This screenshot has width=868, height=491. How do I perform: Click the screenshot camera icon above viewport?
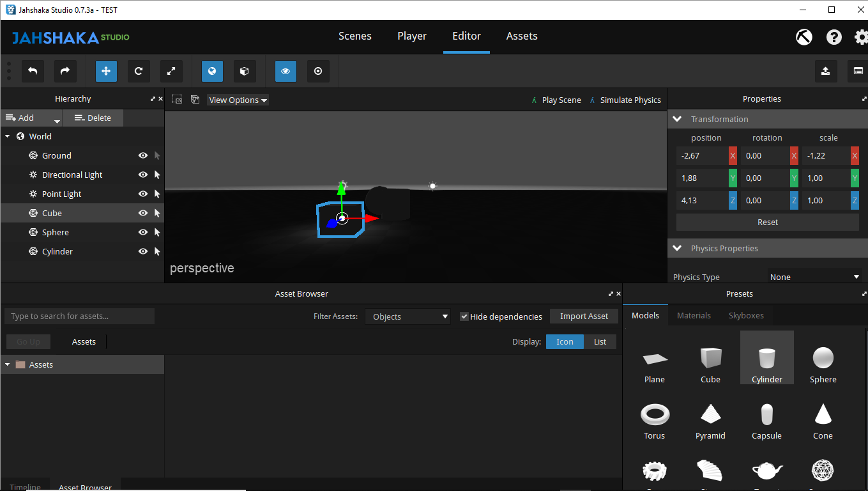[178, 100]
